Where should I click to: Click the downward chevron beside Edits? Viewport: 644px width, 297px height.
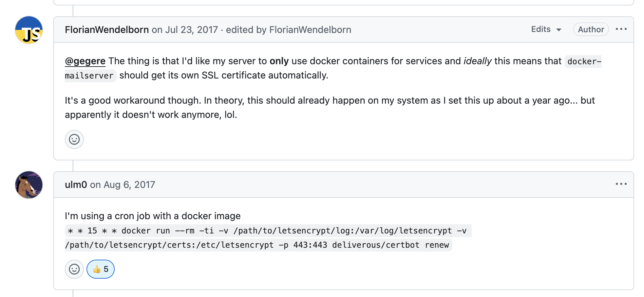559,30
